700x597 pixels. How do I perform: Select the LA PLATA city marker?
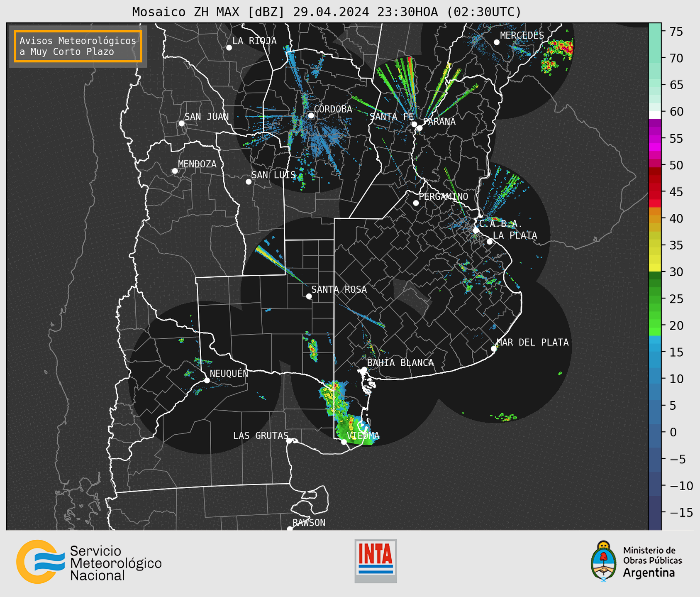[490, 242]
